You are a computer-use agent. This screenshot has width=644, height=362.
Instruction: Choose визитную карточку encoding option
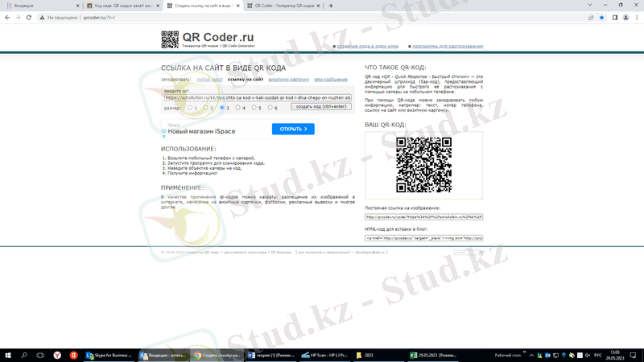[x=289, y=79]
